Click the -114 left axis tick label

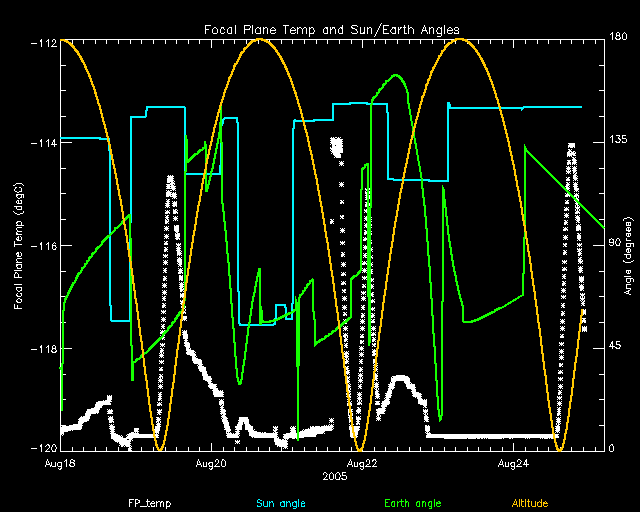(x=42, y=142)
